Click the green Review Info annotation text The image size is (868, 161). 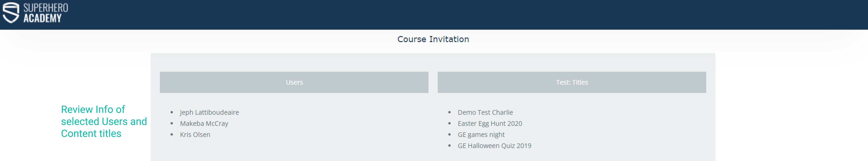(104, 121)
